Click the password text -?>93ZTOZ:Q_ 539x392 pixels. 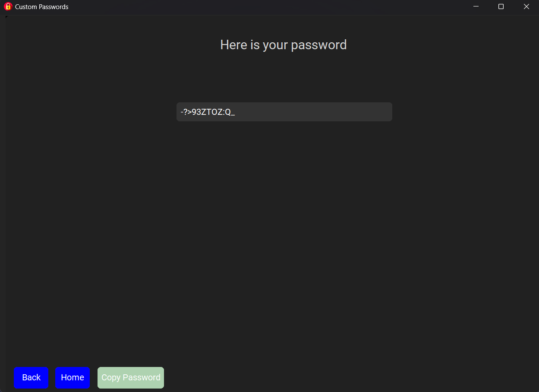point(208,112)
